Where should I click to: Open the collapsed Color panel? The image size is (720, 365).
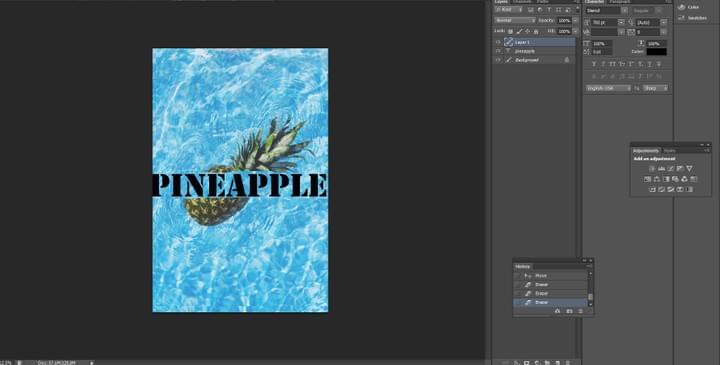689,7
